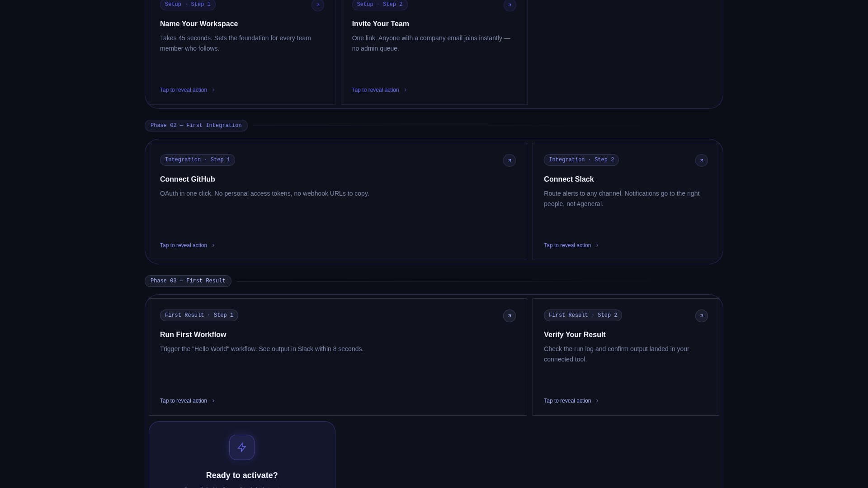This screenshot has width=868, height=488.
Task: Select the Setup · Step 2 badge
Action: 380,5
